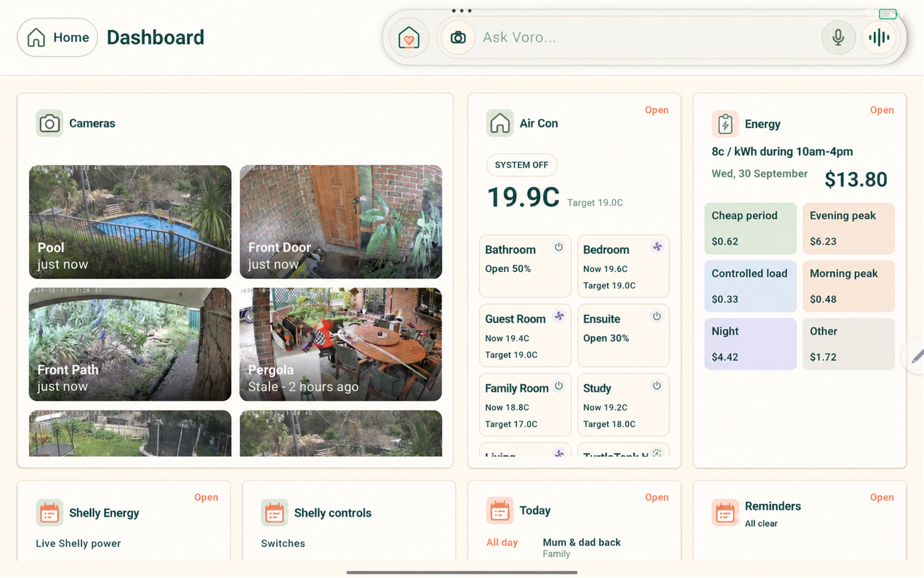
Task: Tap the microphone icon
Action: coord(838,38)
